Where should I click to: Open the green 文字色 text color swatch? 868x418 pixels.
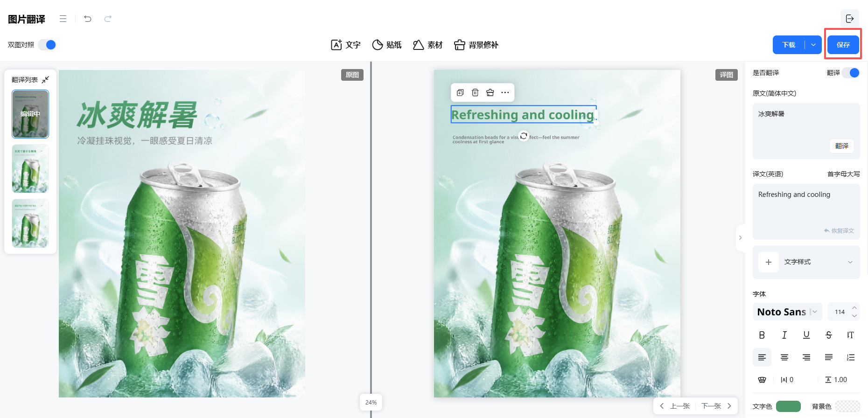(788, 406)
